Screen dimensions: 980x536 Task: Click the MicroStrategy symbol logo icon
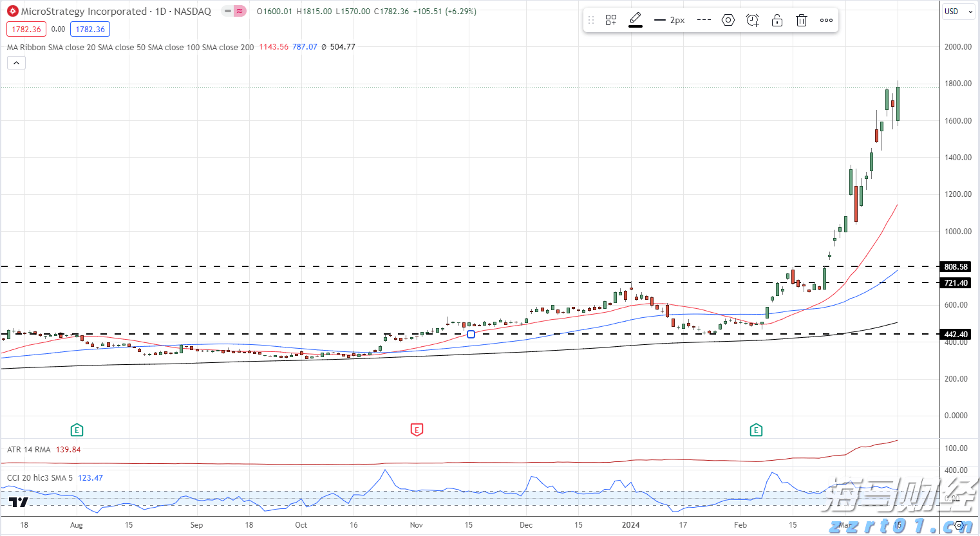tap(12, 11)
